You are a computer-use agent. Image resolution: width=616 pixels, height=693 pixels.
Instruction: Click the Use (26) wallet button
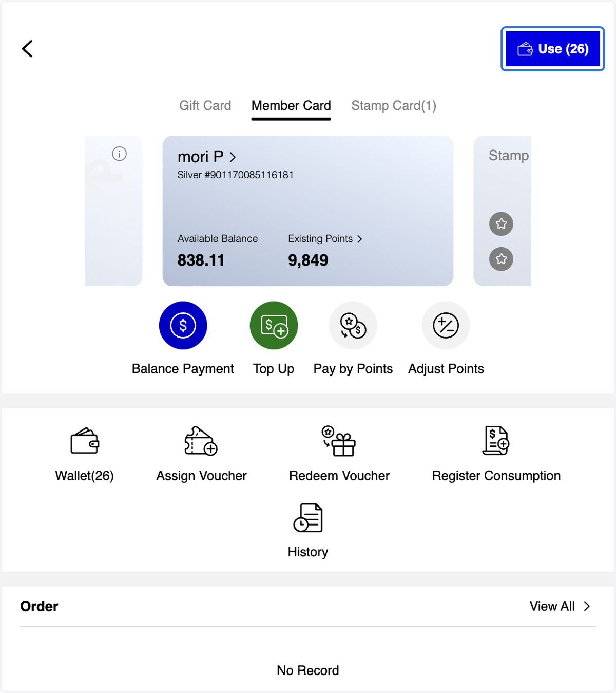pos(553,49)
